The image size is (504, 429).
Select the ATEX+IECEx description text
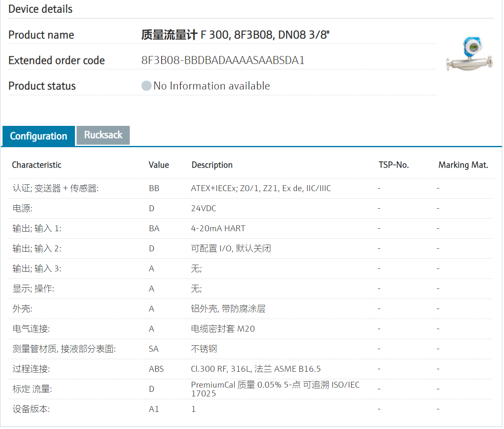coord(261,189)
